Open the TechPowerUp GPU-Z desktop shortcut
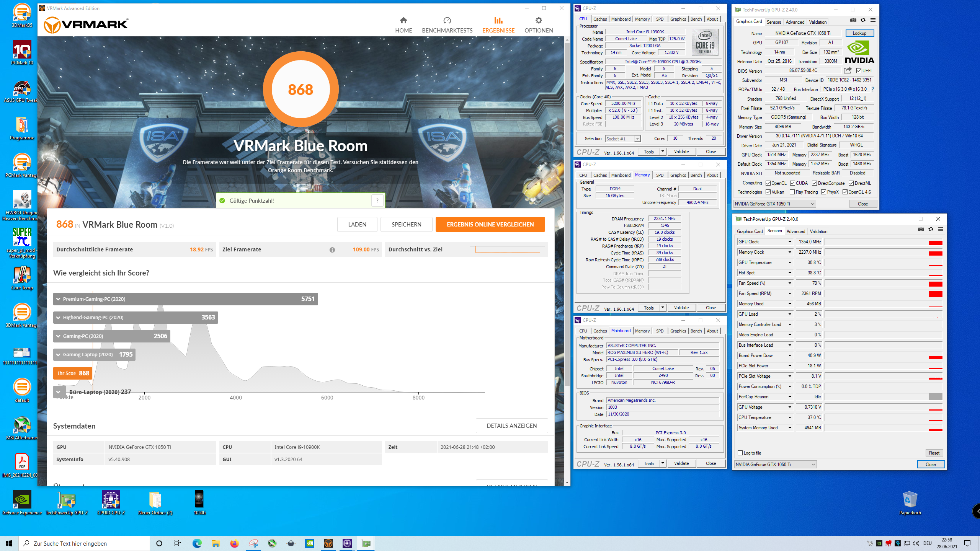980x551 pixels. click(67, 503)
